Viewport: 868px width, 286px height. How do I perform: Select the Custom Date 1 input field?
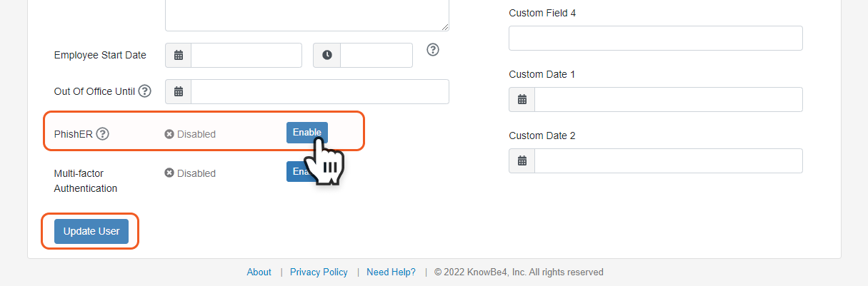tap(668, 100)
